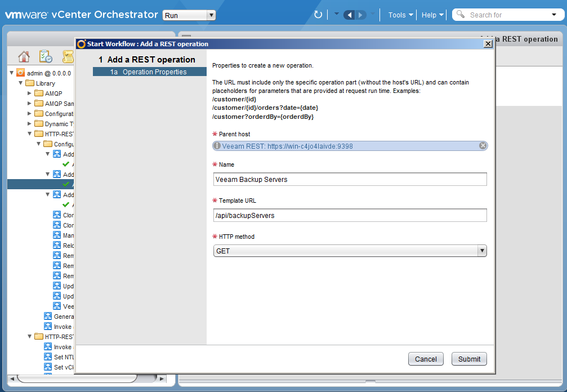Viewport: 567px width, 392px height.
Task: Open the scheduled tasks toolbar icon
Action: click(x=46, y=57)
